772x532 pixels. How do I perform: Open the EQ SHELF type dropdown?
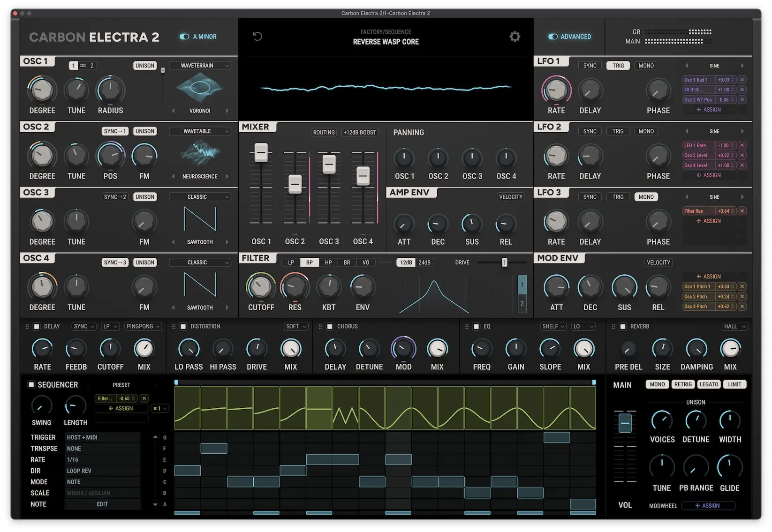pyautogui.click(x=553, y=326)
